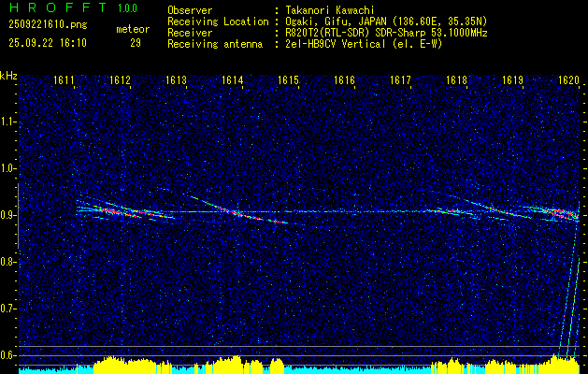Click the 0.9 frequency axis label
Screen dimensions: 588x374
pos(8,215)
